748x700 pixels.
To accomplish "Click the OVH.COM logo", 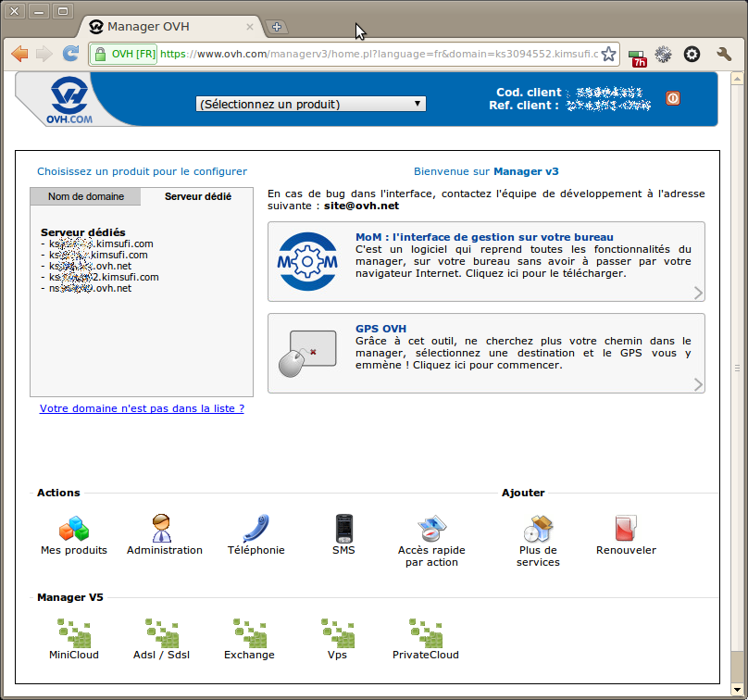I will [x=69, y=100].
